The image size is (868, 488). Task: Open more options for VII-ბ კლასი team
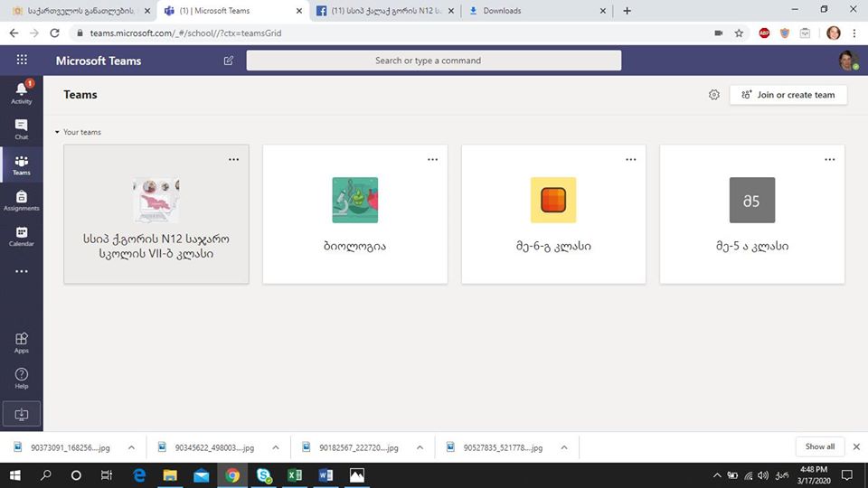[x=233, y=159]
